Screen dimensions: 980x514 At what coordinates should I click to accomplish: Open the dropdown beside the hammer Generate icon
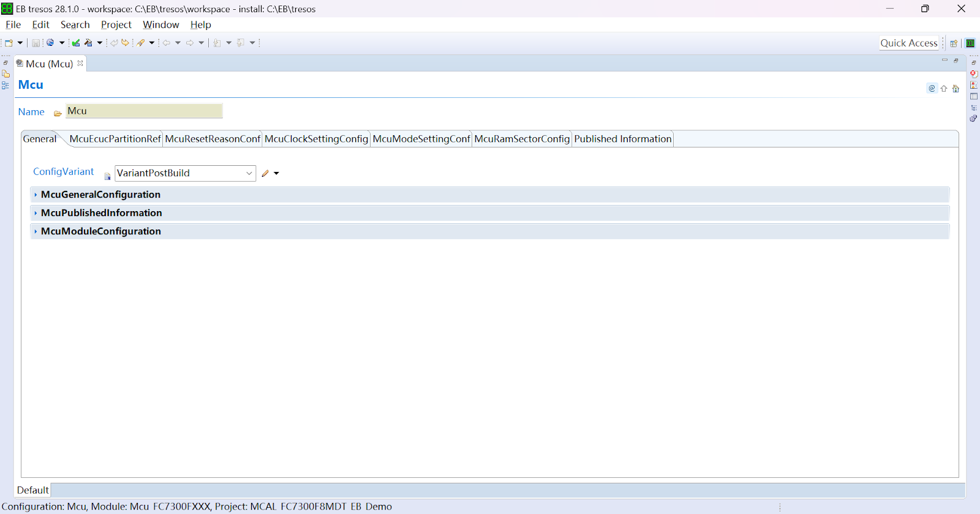click(100, 43)
